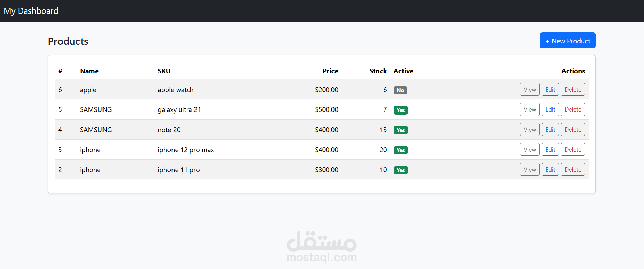Open the My Dashboard home link

(31, 11)
